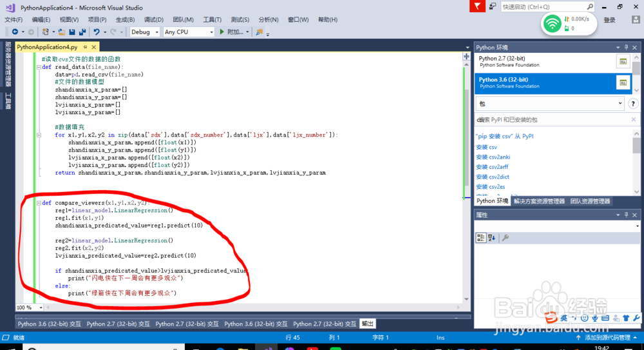Click "pip 安装 csv" 从 PyPI link
Viewport: 644px width, 350px height.
pyautogui.click(x=505, y=136)
